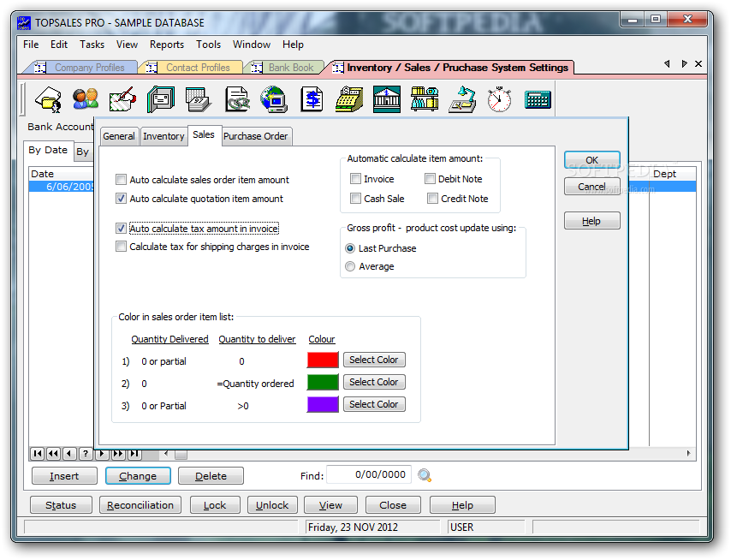
Task: Click Cancel in the settings dialog
Action: (592, 187)
